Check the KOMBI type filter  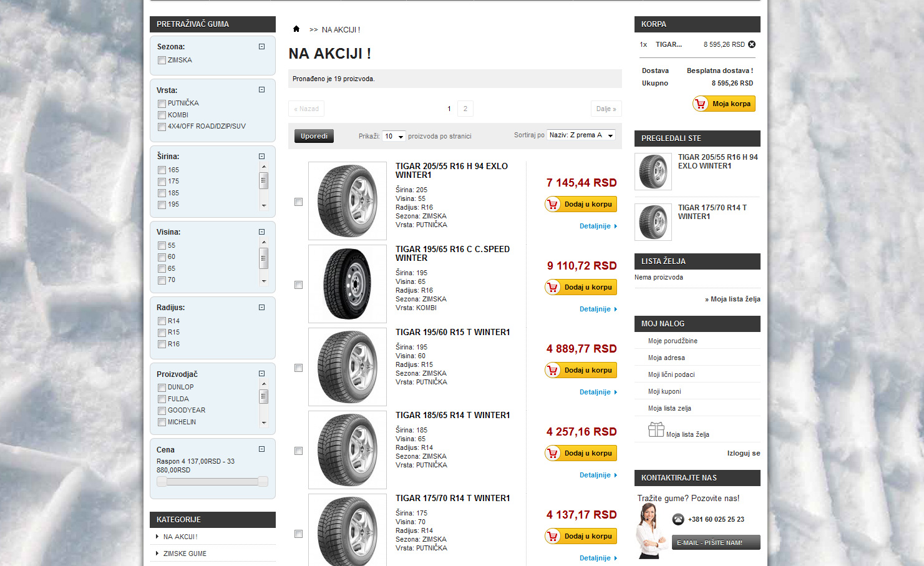pyautogui.click(x=162, y=115)
